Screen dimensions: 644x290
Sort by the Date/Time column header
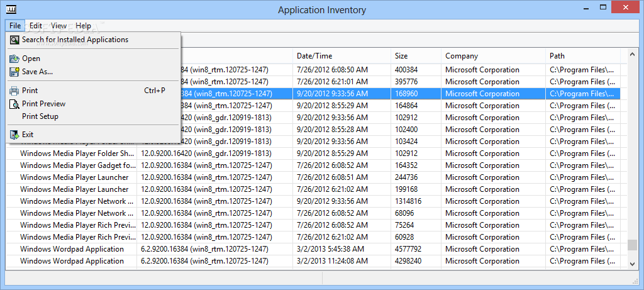(x=341, y=56)
